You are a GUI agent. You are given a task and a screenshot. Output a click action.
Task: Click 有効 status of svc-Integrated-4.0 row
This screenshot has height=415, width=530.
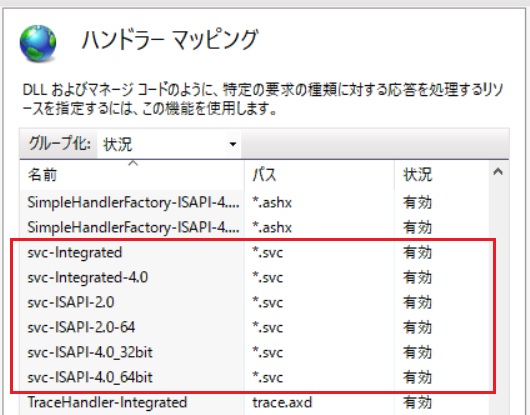(x=417, y=277)
